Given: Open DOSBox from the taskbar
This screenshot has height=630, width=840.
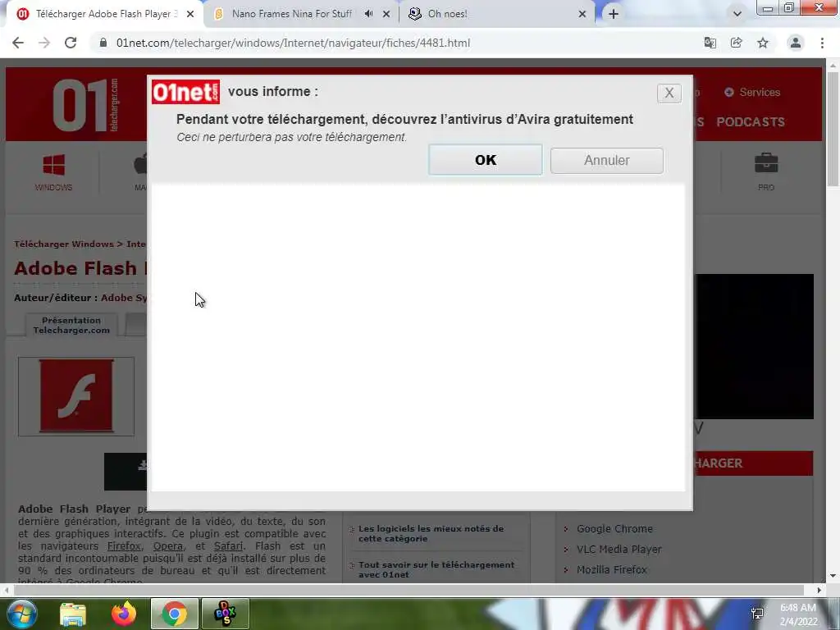Looking at the screenshot, I should pyautogui.click(x=225, y=614).
